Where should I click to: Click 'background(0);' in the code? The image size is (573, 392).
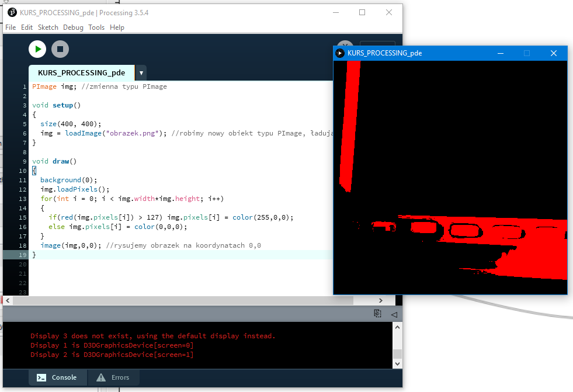tap(69, 180)
